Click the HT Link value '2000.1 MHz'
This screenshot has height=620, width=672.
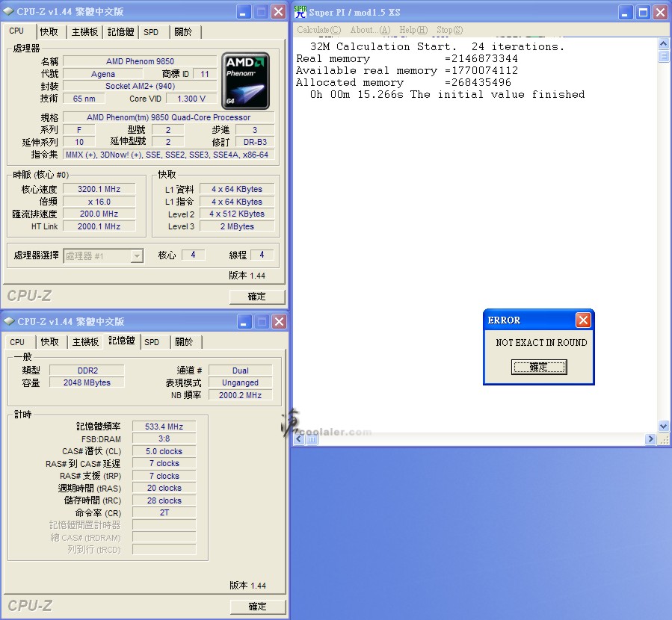tap(99, 226)
